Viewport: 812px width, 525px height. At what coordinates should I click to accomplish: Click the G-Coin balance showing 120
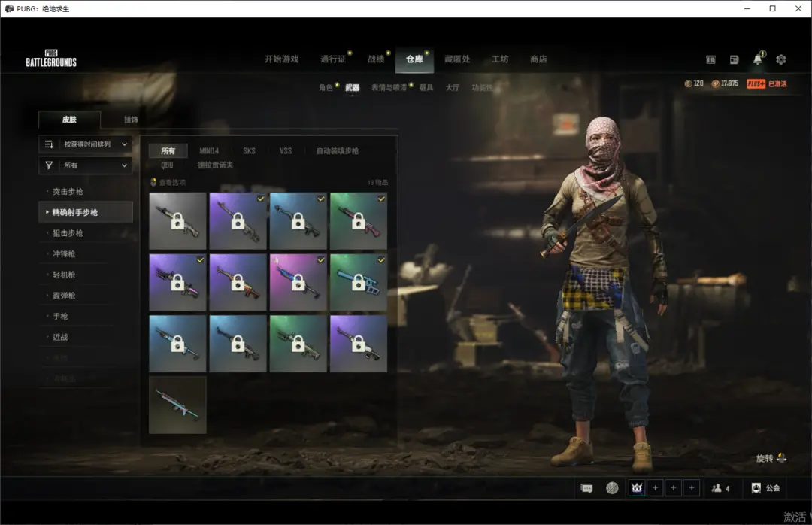[x=694, y=83]
